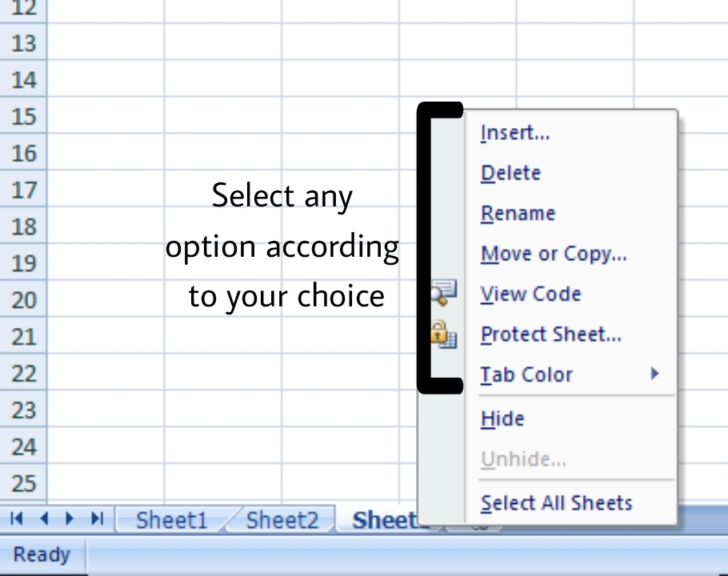Click the row 25 header

[x=24, y=483]
